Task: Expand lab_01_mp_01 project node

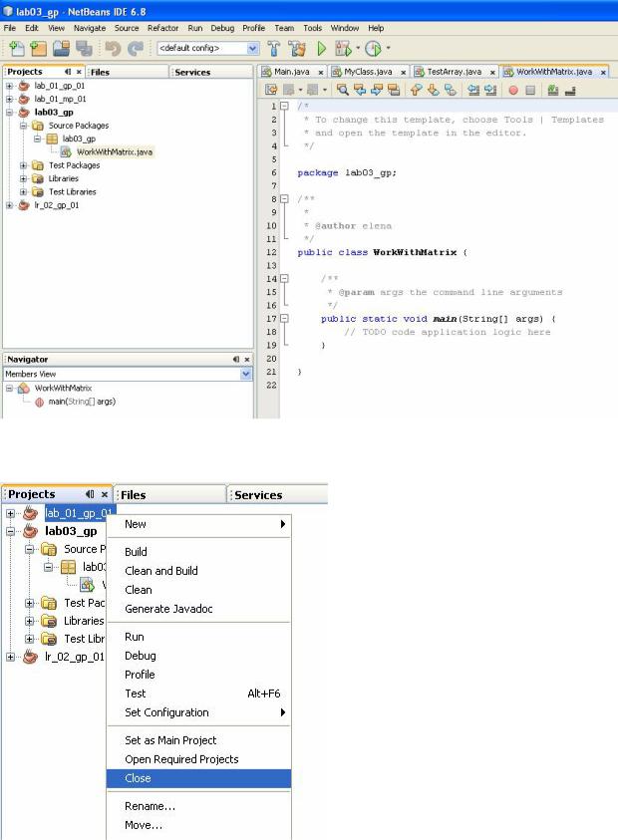Action: (x=9, y=99)
